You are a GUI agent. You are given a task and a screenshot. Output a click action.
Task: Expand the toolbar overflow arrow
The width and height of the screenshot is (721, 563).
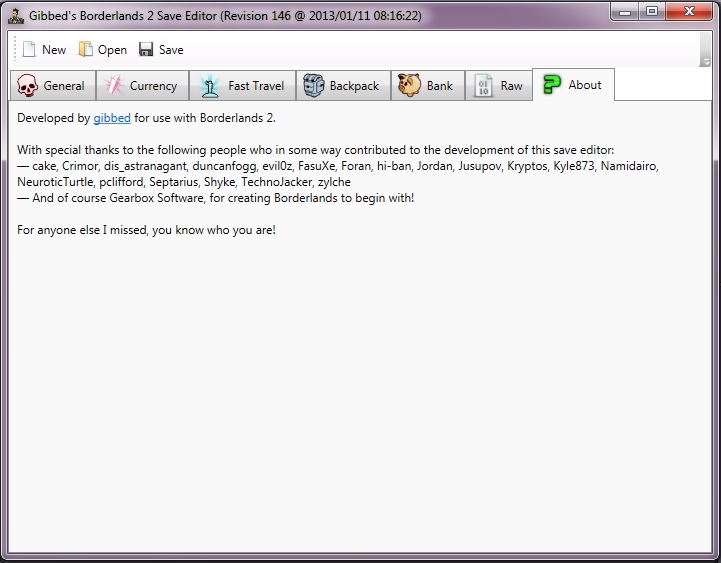705,50
